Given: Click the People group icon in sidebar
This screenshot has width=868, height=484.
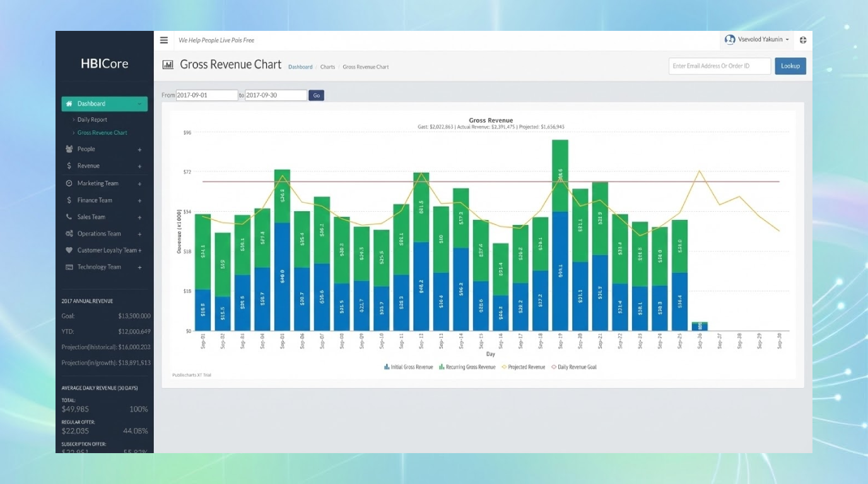Looking at the screenshot, I should [x=69, y=149].
